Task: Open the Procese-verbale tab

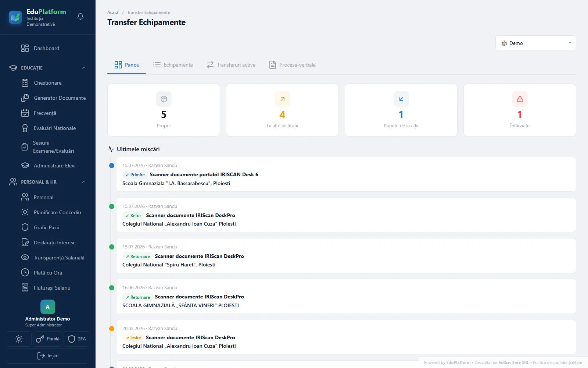Action: [x=293, y=65]
